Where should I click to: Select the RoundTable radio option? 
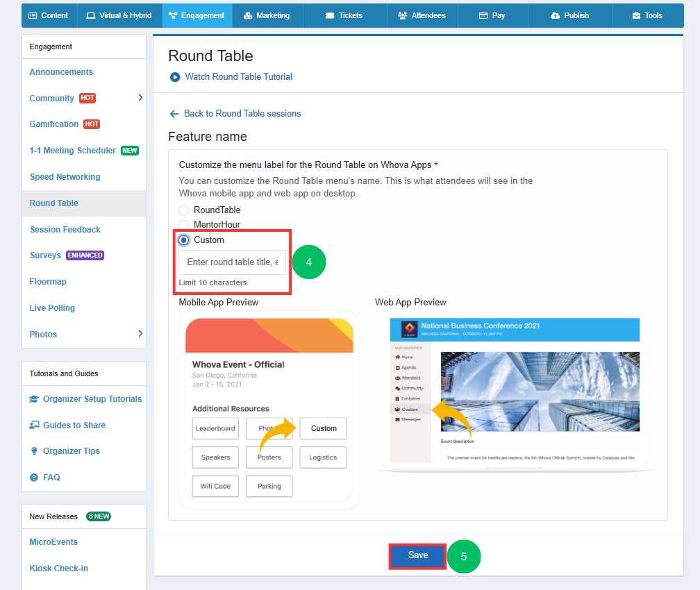click(x=183, y=210)
